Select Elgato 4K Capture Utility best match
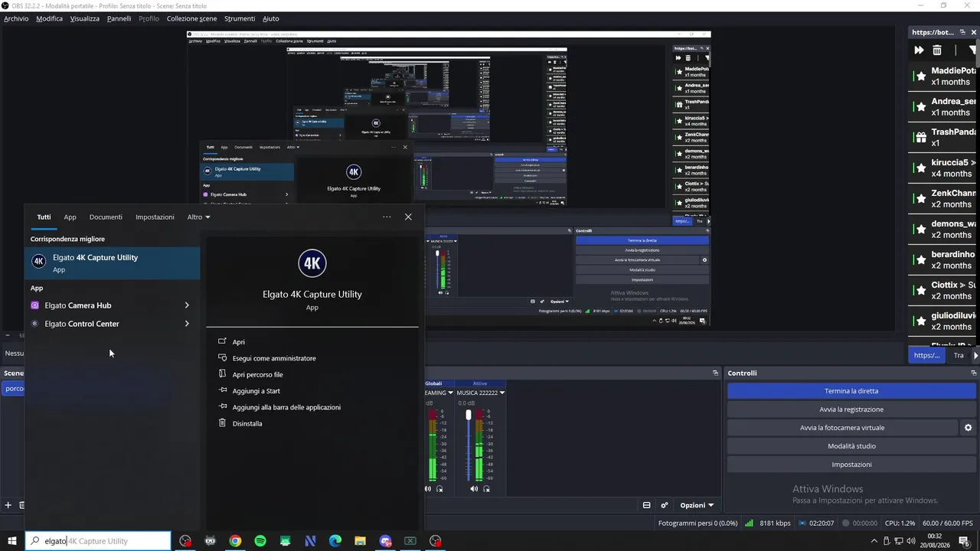The image size is (980, 551). 113,262
